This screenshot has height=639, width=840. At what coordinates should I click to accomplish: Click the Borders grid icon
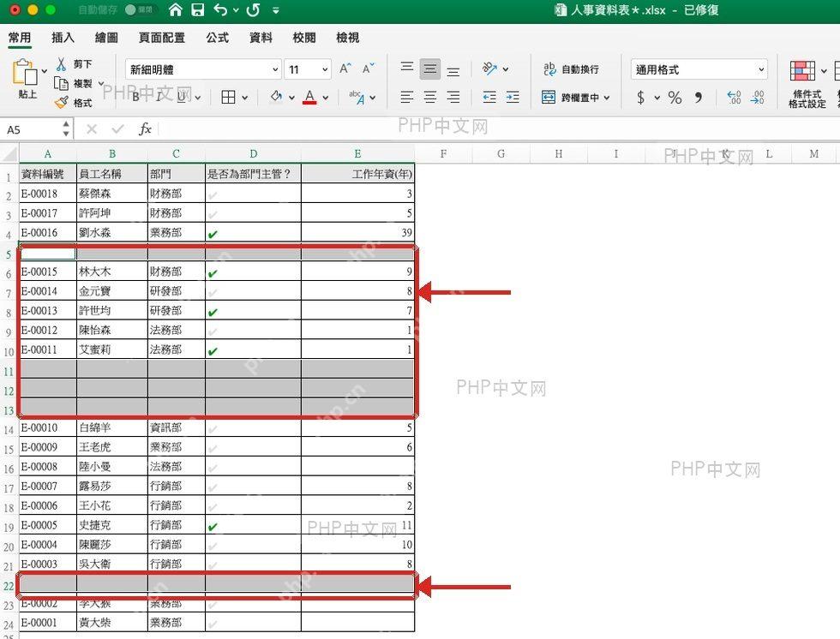pyautogui.click(x=228, y=97)
